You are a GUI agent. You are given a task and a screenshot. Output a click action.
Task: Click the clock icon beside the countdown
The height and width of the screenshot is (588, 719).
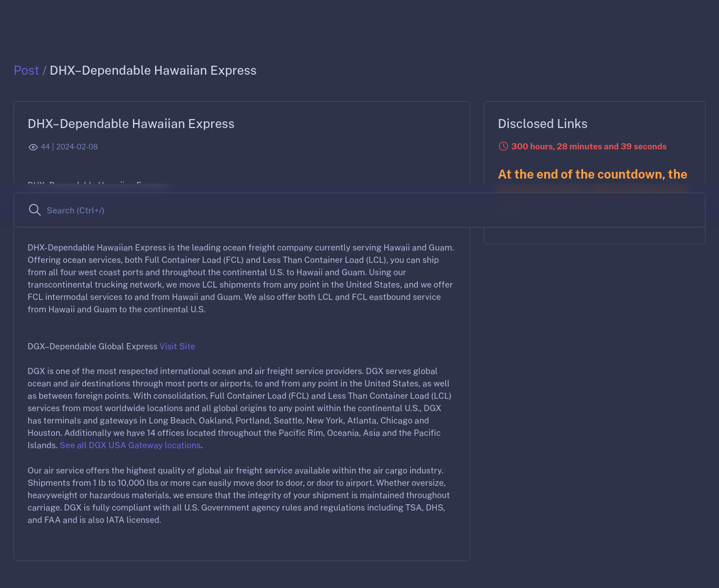click(503, 147)
